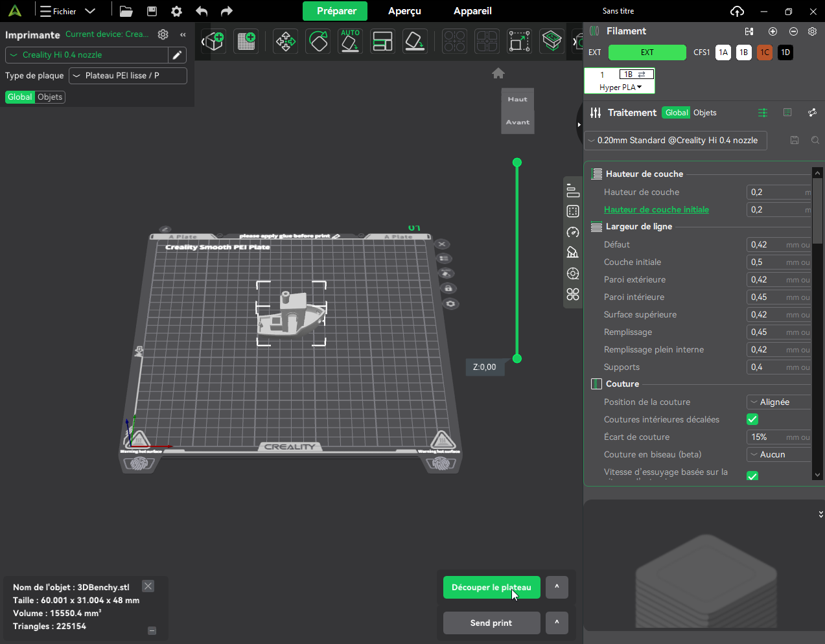Viewport: 825px width, 644px height.
Task: Click the Undo arrow icon
Action: tap(202, 11)
